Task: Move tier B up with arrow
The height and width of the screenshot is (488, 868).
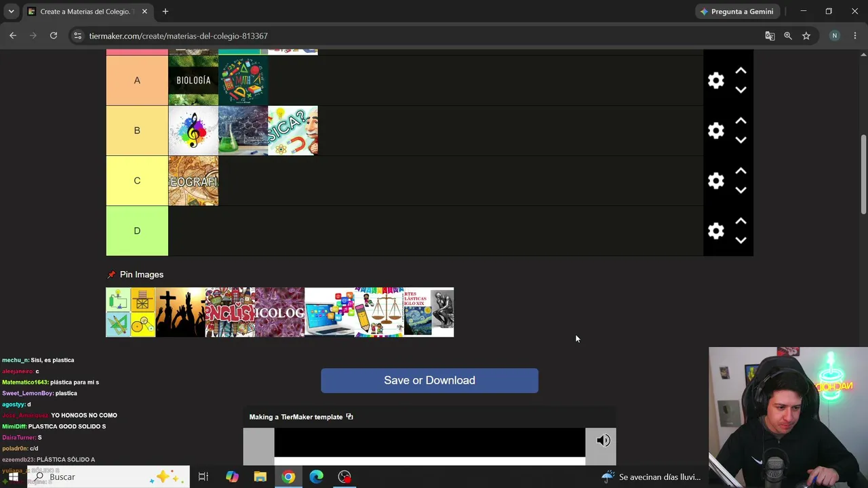Action: [741, 121]
